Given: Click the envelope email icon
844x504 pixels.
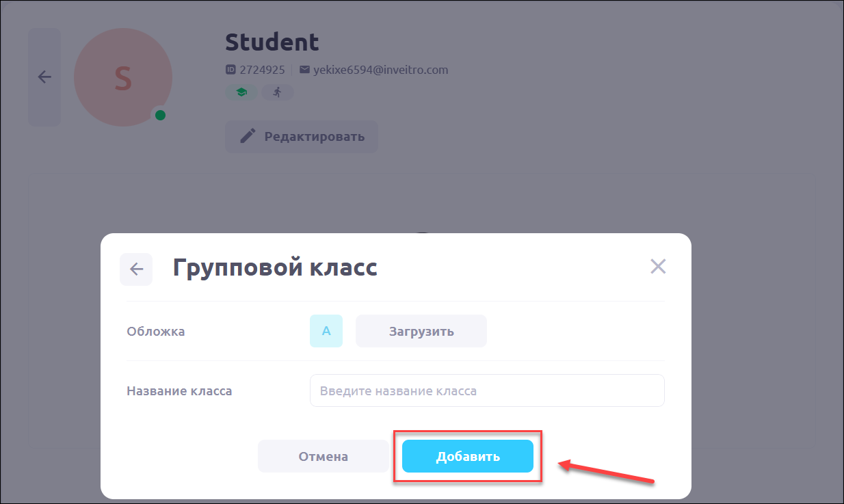Looking at the screenshot, I should point(304,70).
